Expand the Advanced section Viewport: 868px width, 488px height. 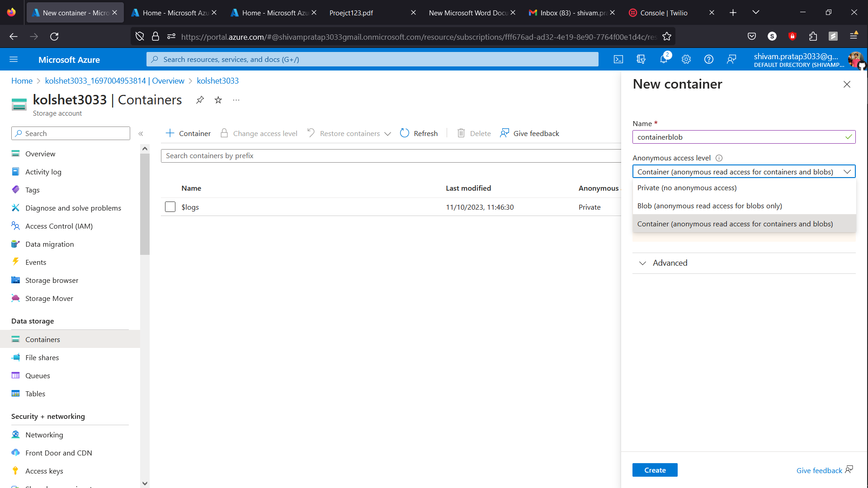coord(670,263)
